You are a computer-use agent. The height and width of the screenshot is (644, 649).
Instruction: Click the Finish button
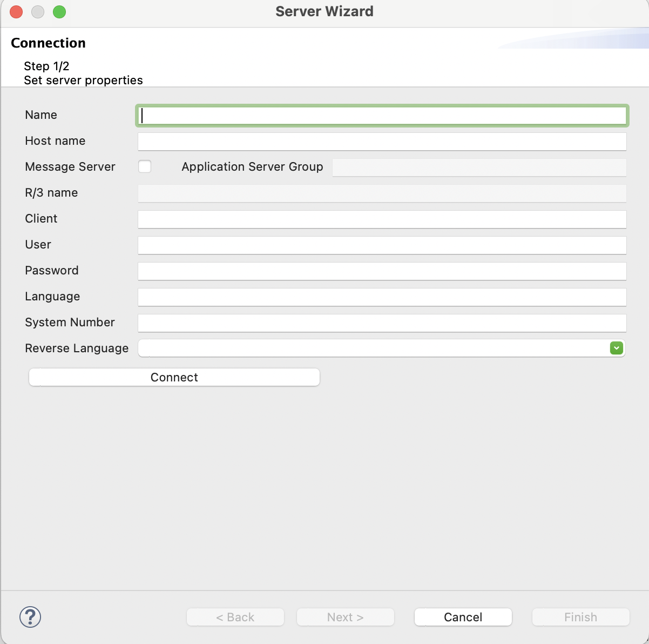pos(580,616)
